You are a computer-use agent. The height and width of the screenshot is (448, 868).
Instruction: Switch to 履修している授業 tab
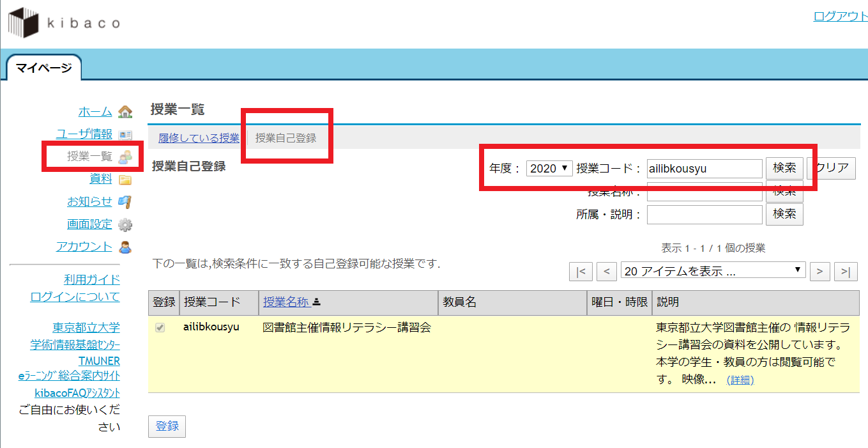[199, 137]
